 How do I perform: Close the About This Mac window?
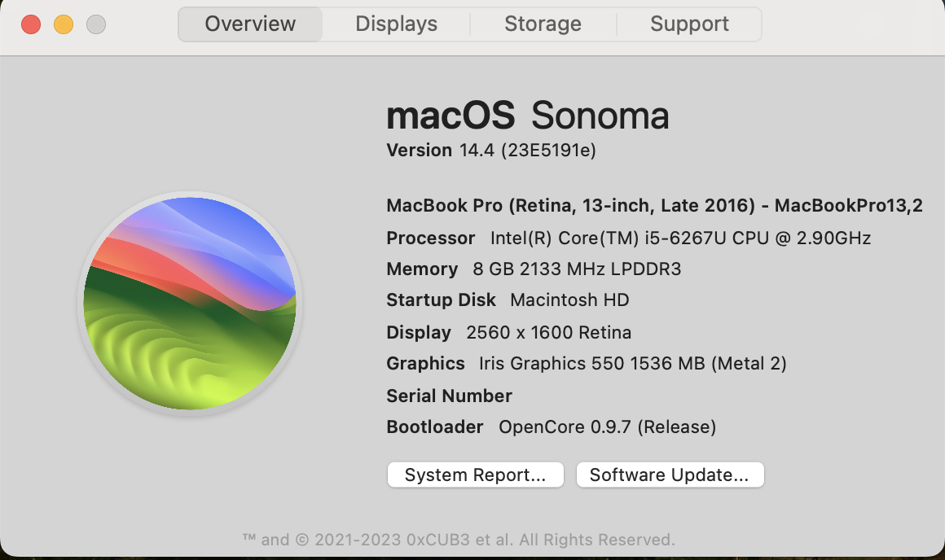31,24
